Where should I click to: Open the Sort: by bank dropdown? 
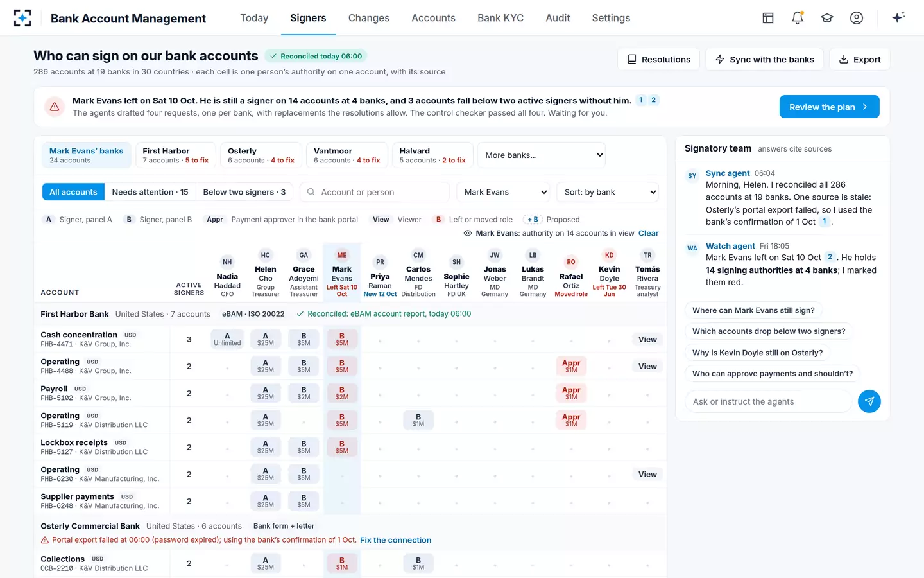click(x=608, y=192)
